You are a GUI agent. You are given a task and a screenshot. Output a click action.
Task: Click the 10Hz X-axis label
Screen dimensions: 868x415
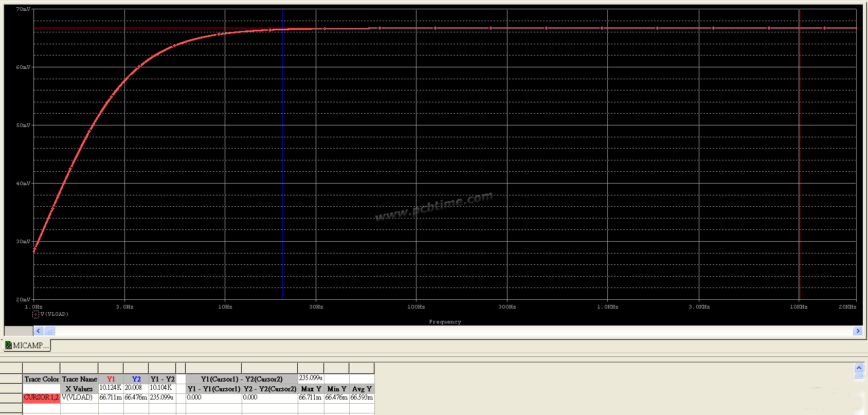coord(225,307)
